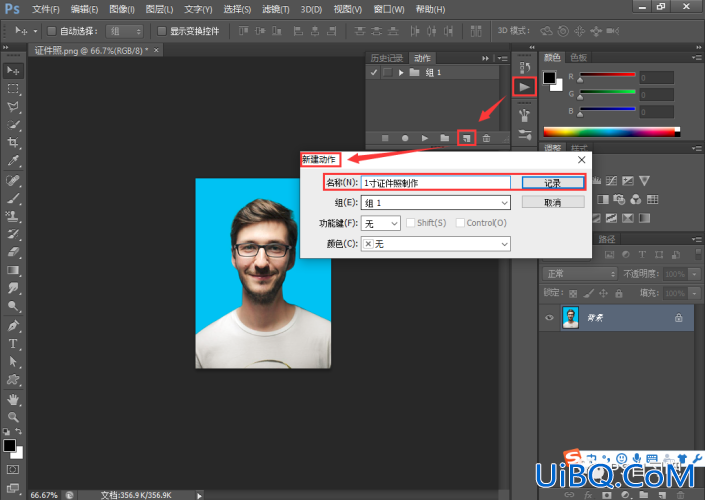Image resolution: width=705 pixels, height=500 pixels.
Task: Select the Gradient tool
Action: (x=13, y=270)
